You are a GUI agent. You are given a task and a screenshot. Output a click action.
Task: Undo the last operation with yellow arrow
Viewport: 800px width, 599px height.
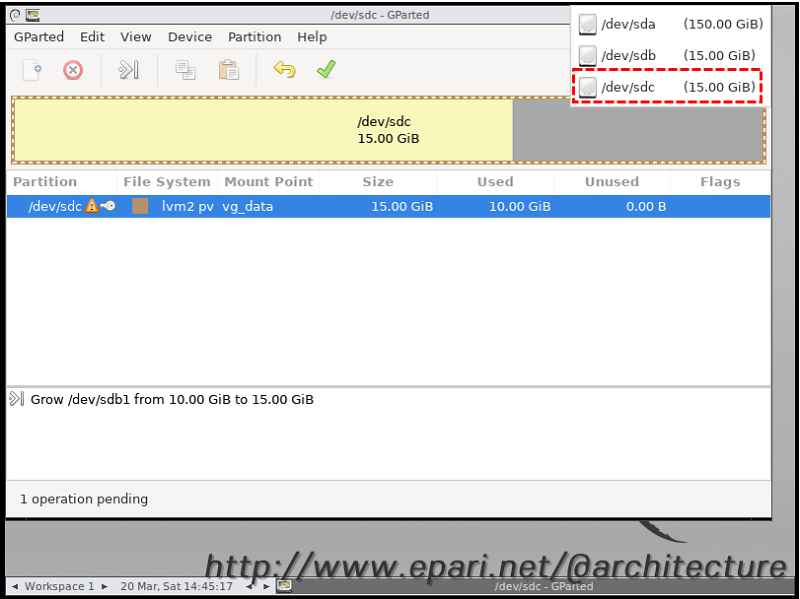click(284, 69)
